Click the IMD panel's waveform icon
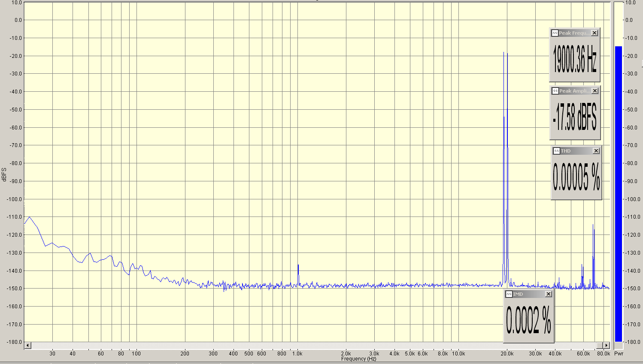 pos(509,294)
